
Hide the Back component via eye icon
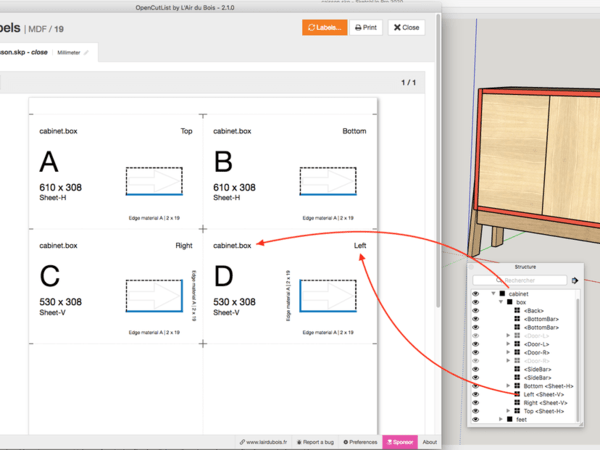(x=476, y=310)
